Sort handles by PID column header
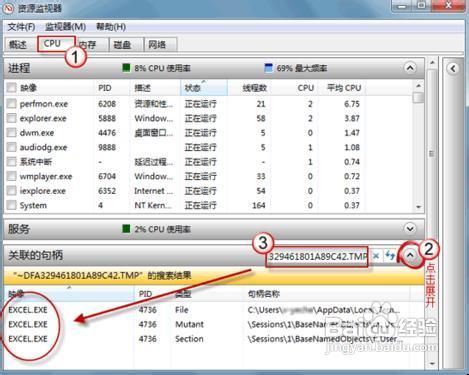This screenshot has height=375, width=469. pyautogui.click(x=152, y=294)
